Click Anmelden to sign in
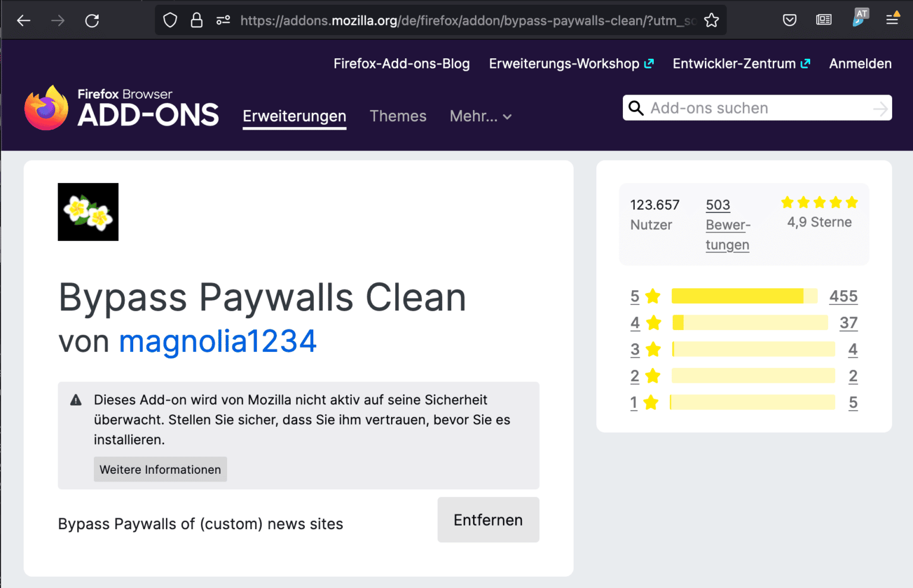The height and width of the screenshot is (588, 913). coord(860,64)
